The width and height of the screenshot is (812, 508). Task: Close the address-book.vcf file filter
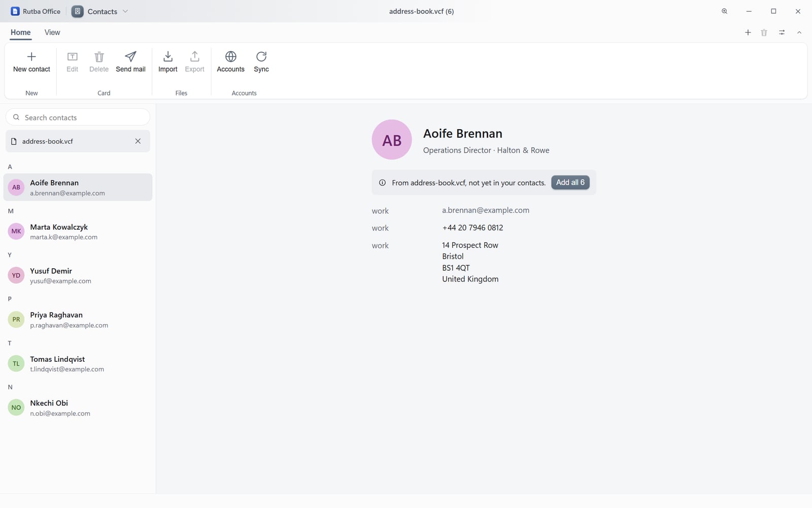point(138,141)
